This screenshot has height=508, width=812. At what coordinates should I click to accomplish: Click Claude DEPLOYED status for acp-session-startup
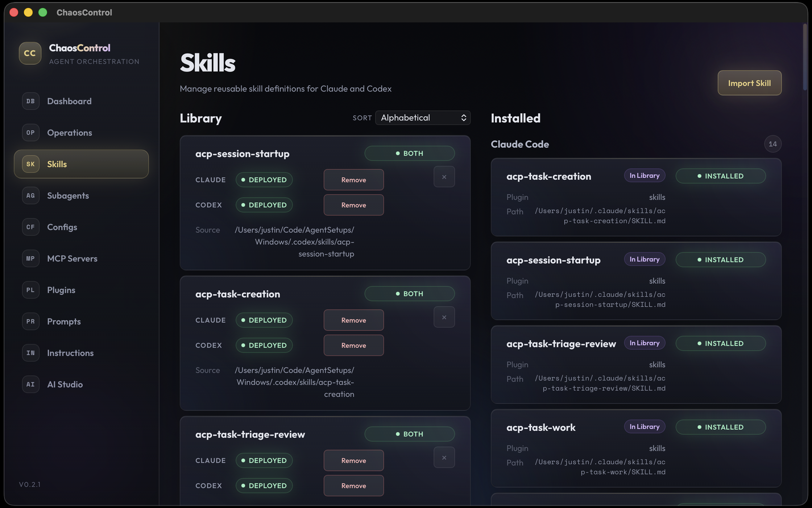264,180
